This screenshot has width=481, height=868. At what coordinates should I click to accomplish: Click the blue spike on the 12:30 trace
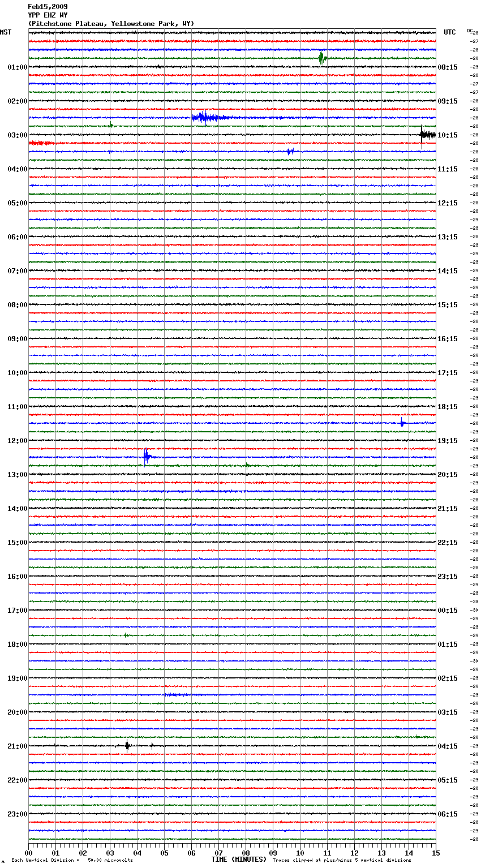[x=147, y=456]
